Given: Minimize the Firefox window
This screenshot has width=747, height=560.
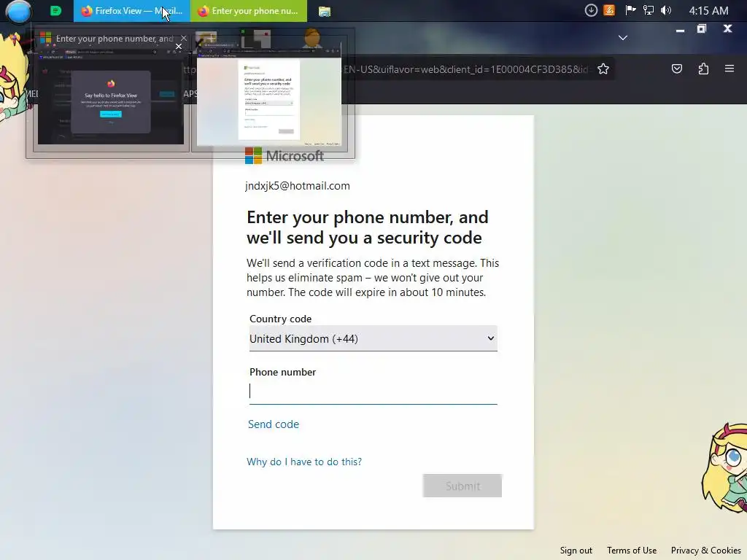Looking at the screenshot, I should pos(681,30).
